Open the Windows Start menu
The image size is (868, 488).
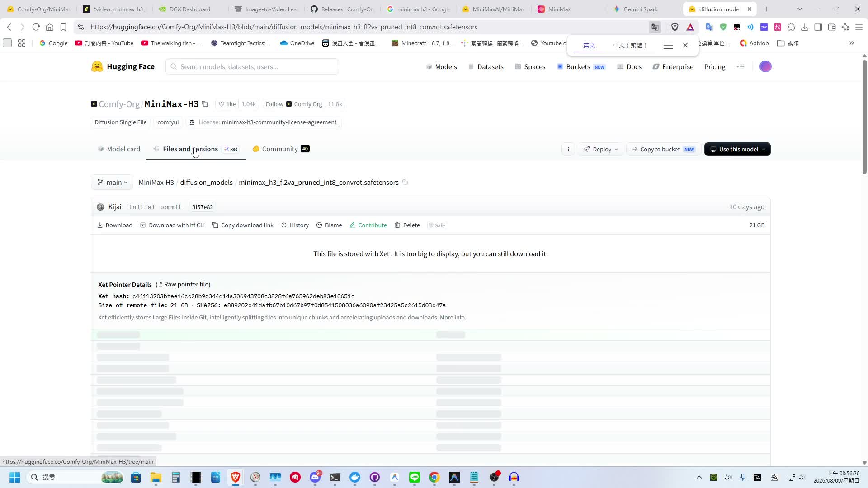[14, 477]
